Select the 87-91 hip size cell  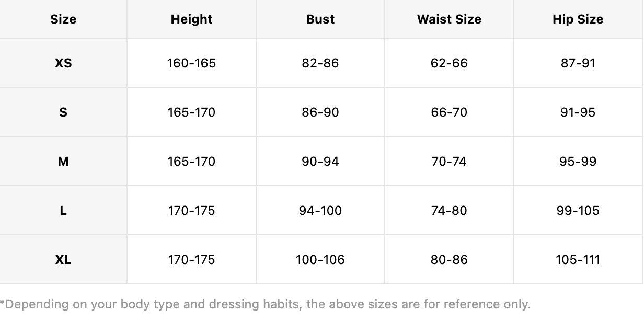tap(578, 63)
